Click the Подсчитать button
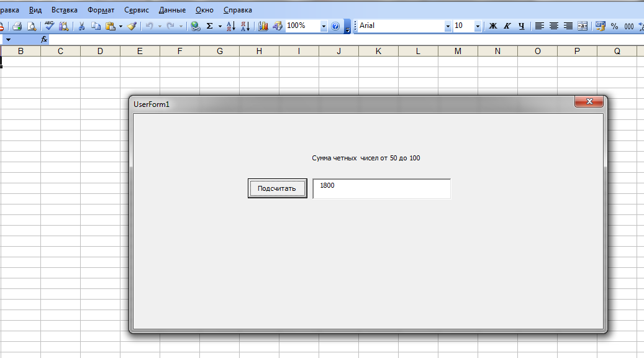 (x=277, y=188)
